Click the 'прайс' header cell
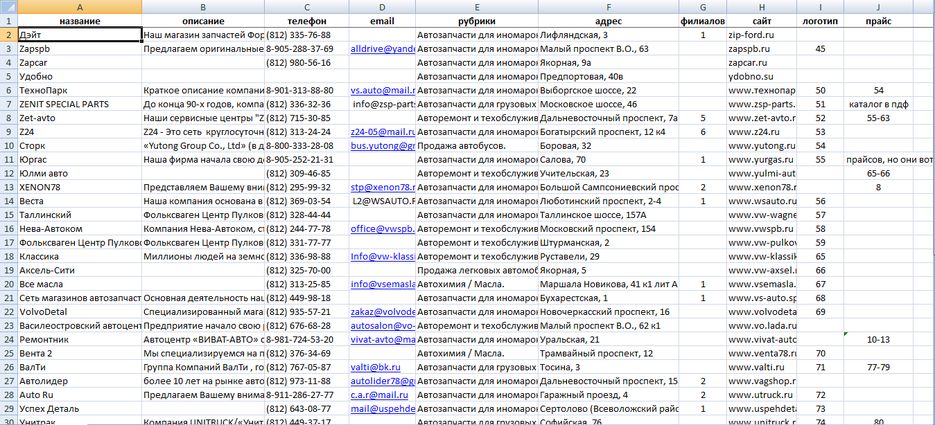 coord(878,21)
